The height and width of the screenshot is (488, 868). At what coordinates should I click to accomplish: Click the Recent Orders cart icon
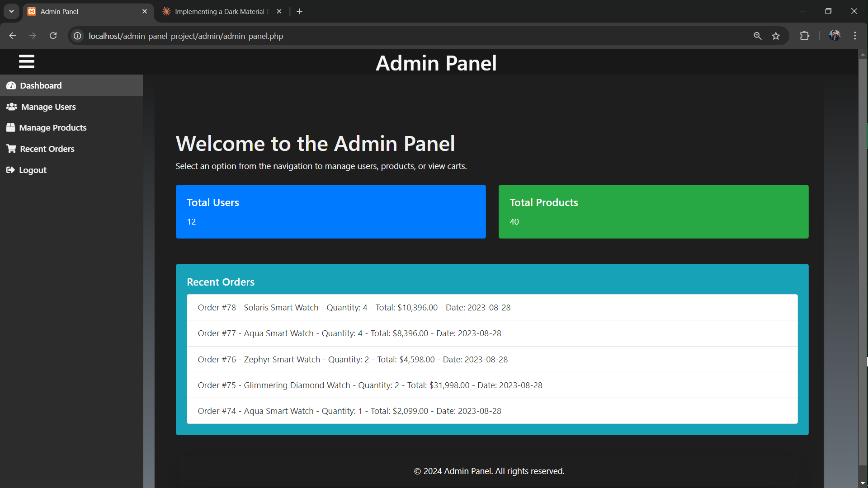(x=11, y=149)
